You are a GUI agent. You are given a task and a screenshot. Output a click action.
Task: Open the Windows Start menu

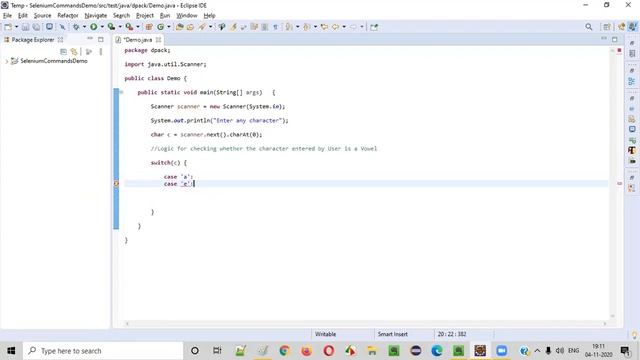[11, 351]
